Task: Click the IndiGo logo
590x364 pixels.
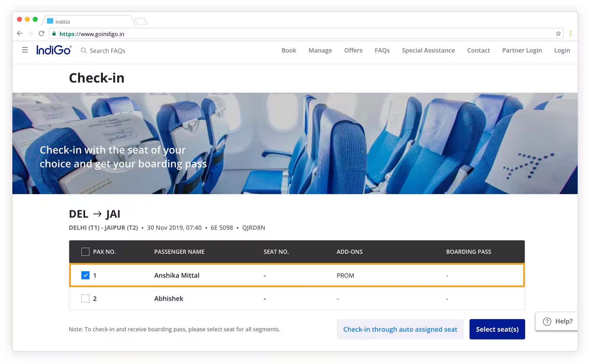Action: pos(54,50)
